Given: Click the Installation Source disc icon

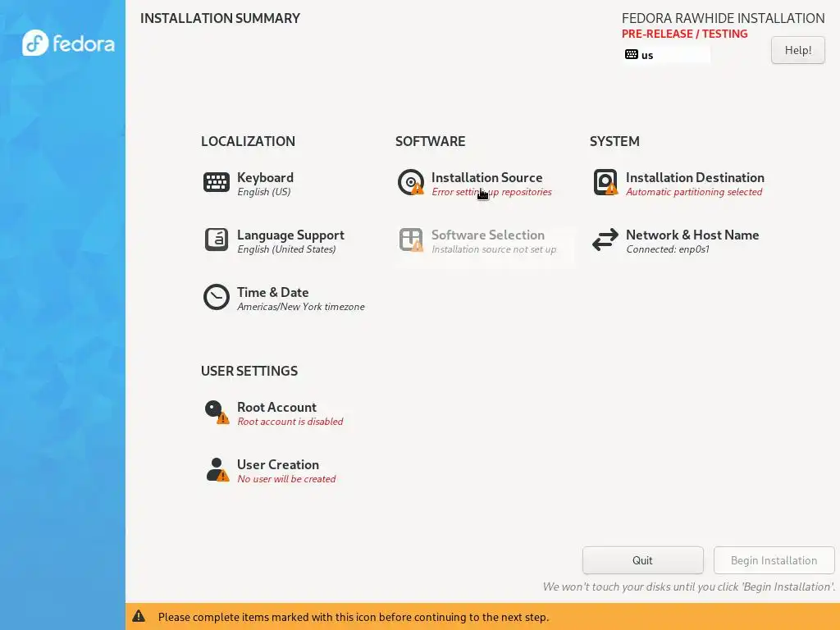Looking at the screenshot, I should 411,182.
